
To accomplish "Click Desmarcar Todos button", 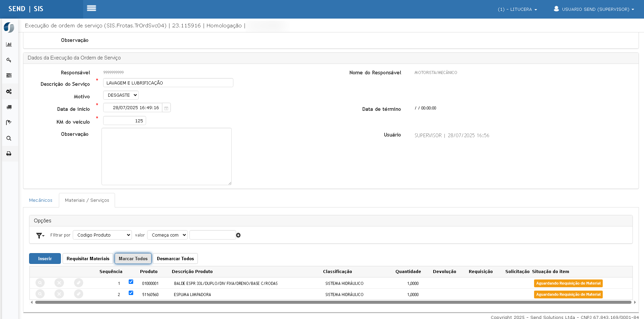I will coord(175,259).
